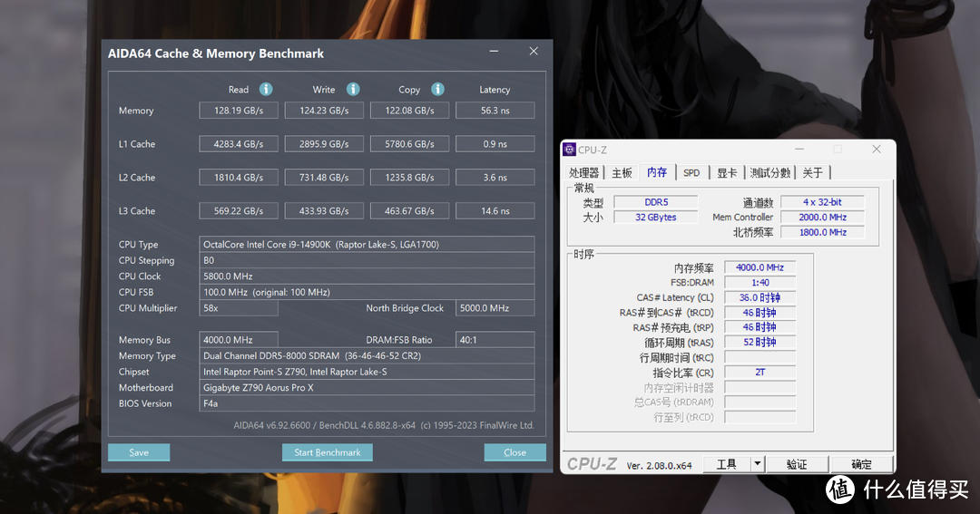
Task: Click the BIOS Version field F4a
Action: coord(367,403)
